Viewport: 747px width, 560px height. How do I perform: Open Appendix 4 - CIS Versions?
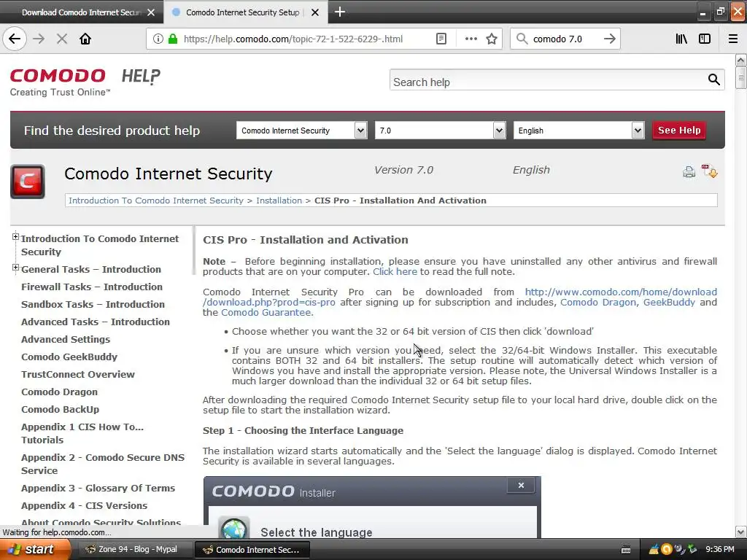click(85, 506)
